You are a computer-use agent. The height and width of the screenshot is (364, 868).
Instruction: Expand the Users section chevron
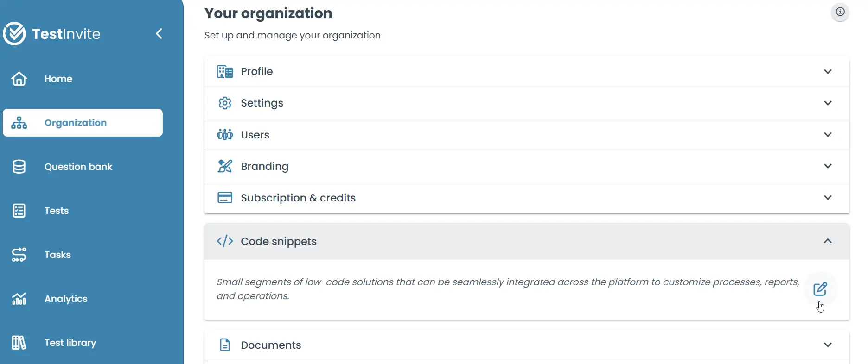828,134
